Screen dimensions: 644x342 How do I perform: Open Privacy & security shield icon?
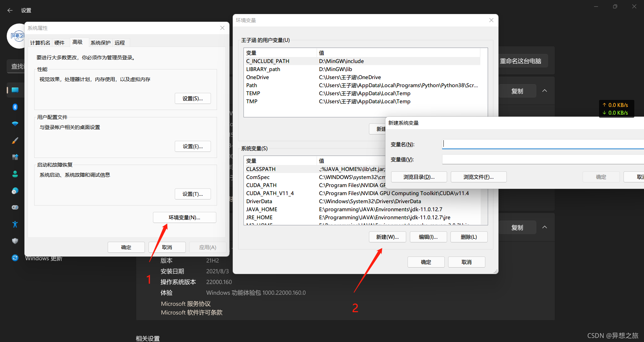click(15, 241)
